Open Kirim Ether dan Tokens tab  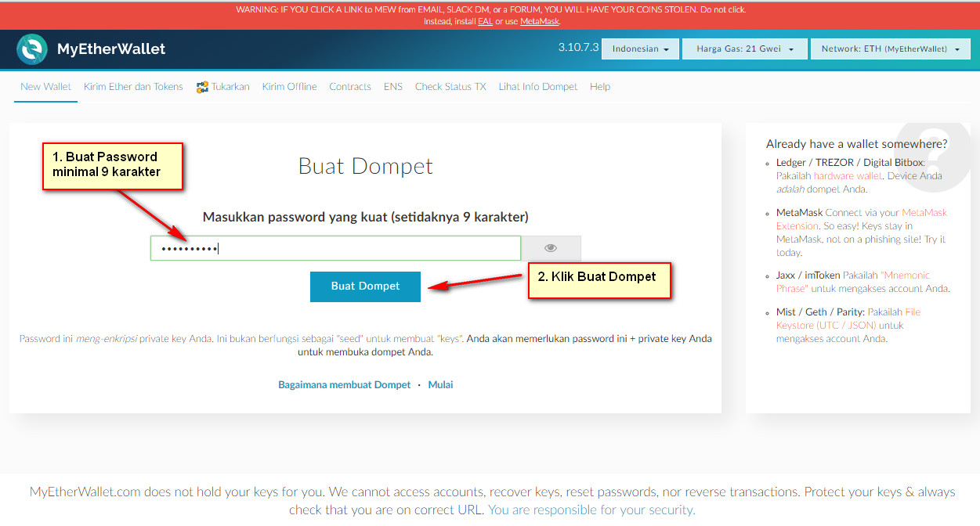(133, 87)
